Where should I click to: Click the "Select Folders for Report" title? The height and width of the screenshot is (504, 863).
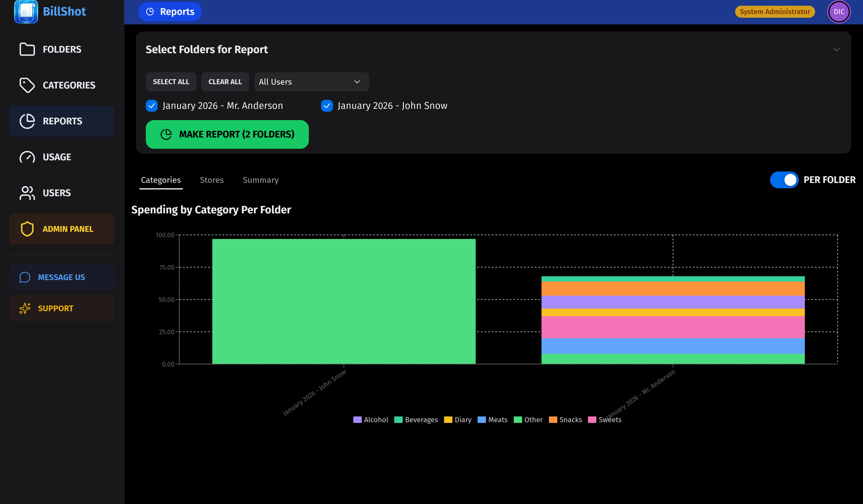coord(207,50)
